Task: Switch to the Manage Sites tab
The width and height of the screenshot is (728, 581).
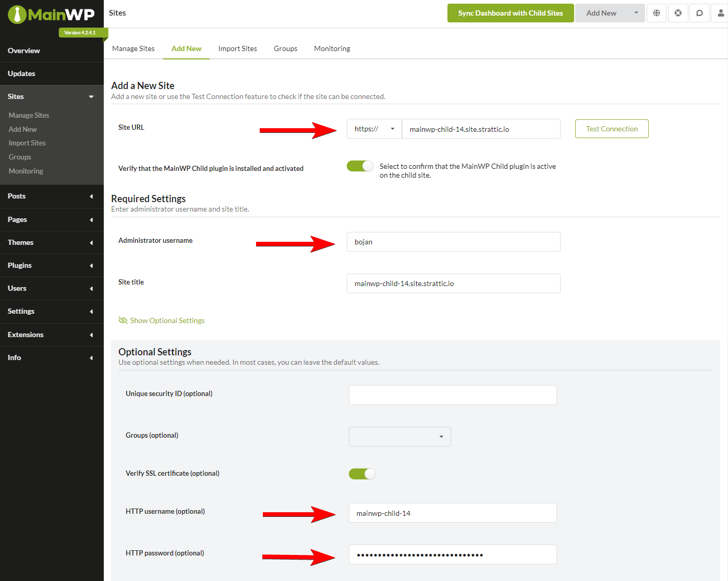Action: click(x=133, y=48)
